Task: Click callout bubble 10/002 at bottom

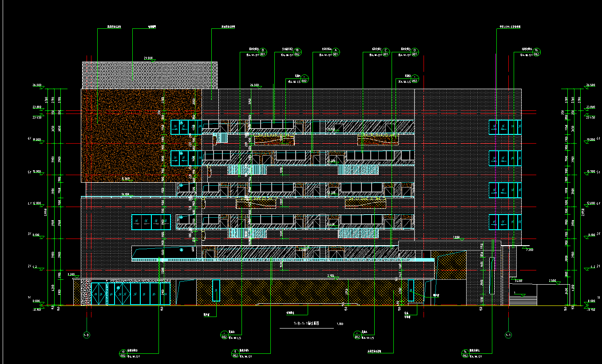Action: [x=123, y=353]
